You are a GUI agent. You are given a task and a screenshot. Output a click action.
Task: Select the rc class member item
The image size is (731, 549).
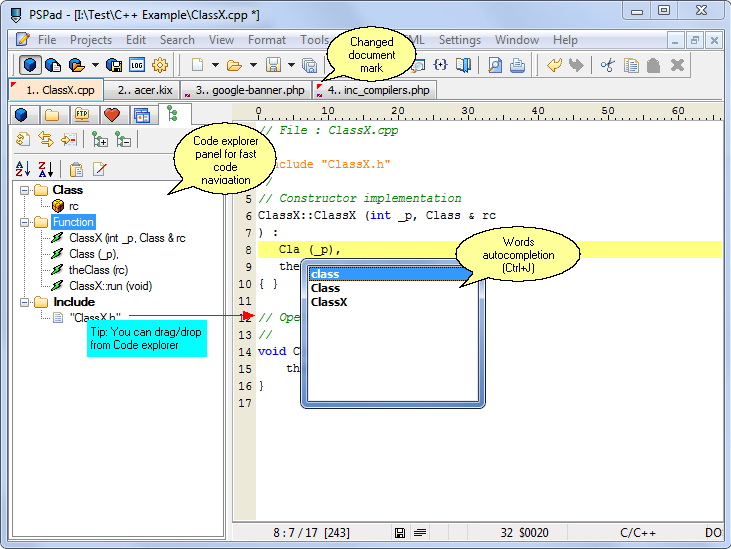coord(73,206)
